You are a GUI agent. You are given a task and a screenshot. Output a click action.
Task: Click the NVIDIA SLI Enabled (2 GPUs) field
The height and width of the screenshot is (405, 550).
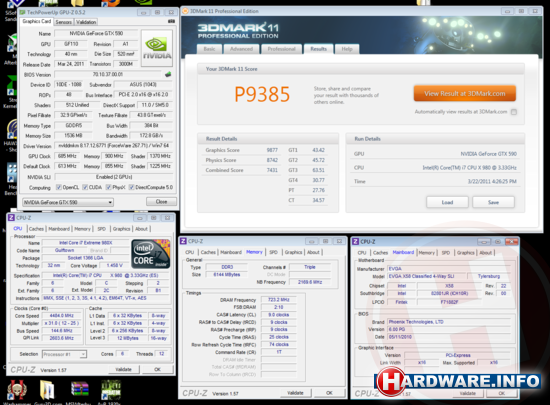[114, 177]
